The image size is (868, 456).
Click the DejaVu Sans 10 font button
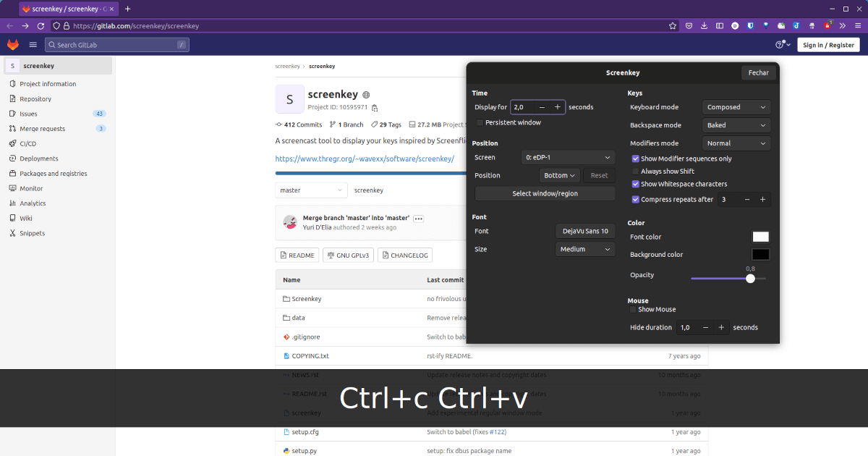coord(585,231)
